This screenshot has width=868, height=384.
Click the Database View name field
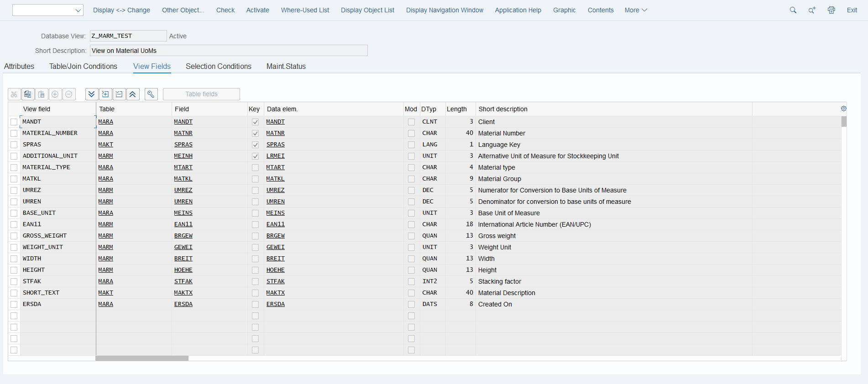click(x=128, y=36)
